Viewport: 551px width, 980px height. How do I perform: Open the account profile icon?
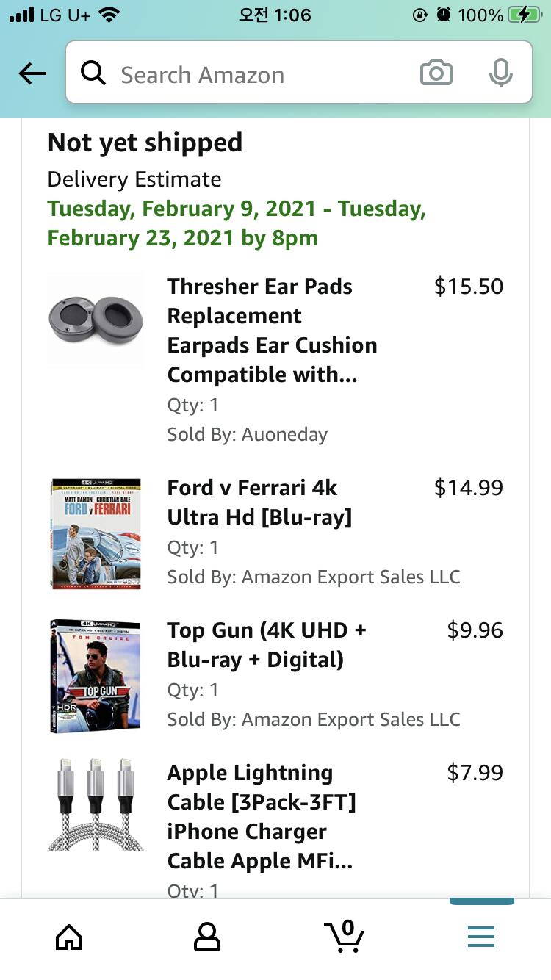(x=206, y=937)
